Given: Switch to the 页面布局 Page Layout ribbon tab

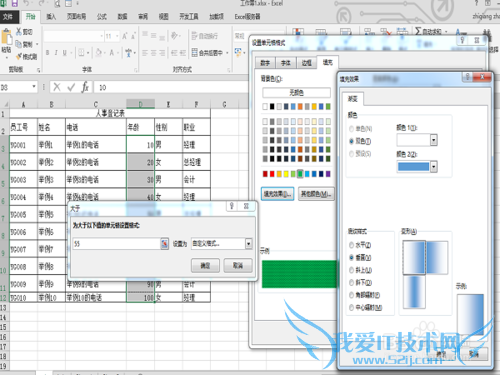Looking at the screenshot, I should [x=76, y=17].
